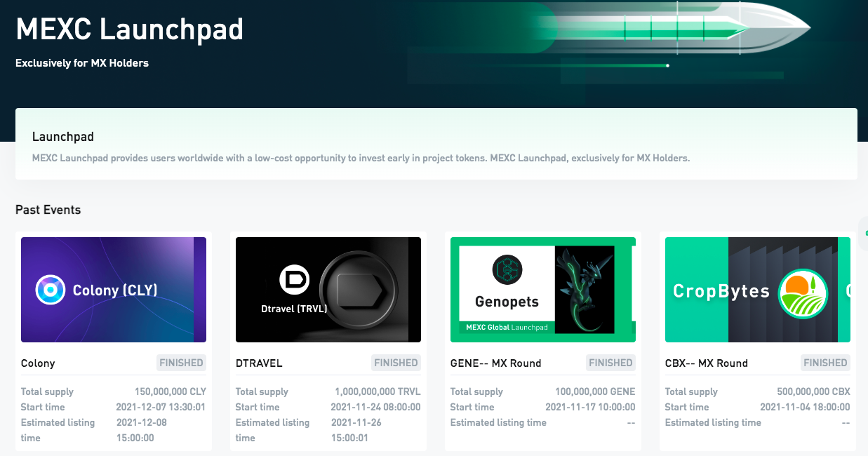Click the Colony circular logo icon
The image size is (868, 456).
coord(51,290)
